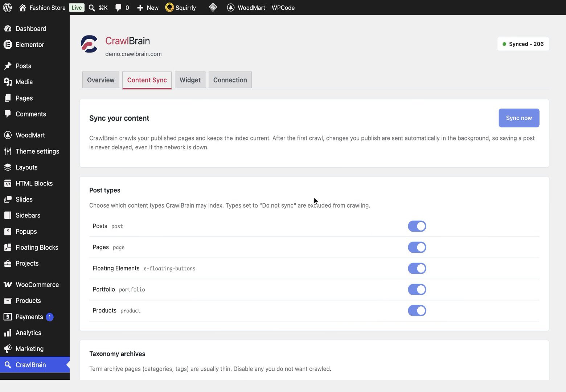Select the Content Sync tab
Screen dimensions: 566x392
(x=147, y=80)
